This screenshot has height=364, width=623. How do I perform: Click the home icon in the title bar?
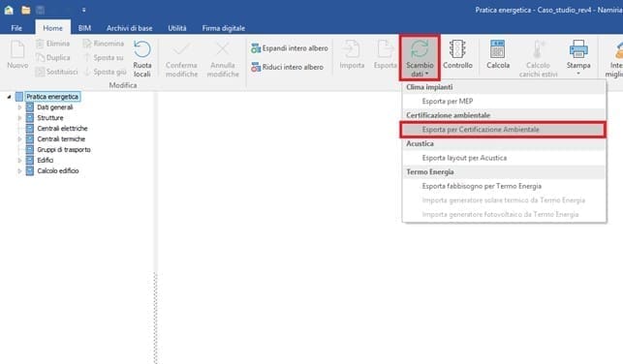point(9,10)
